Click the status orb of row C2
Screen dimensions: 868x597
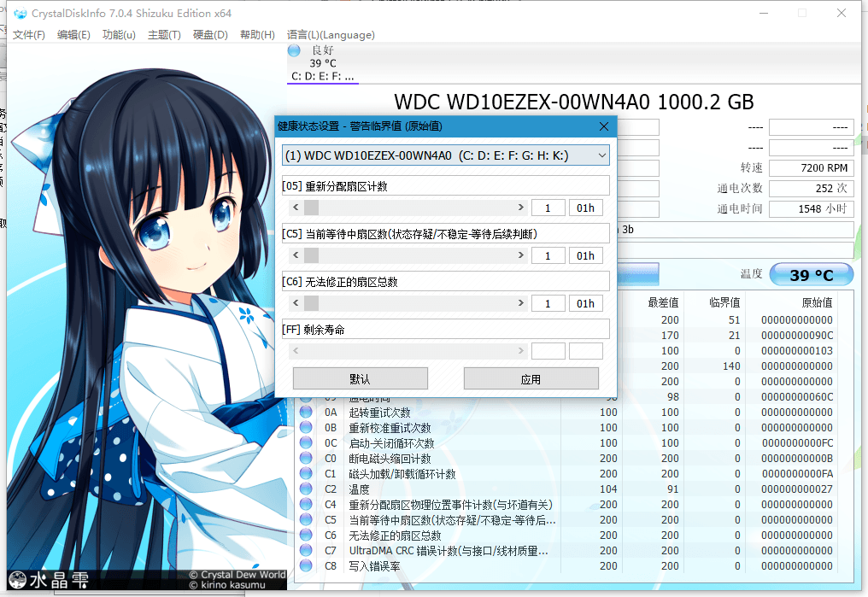(x=306, y=489)
